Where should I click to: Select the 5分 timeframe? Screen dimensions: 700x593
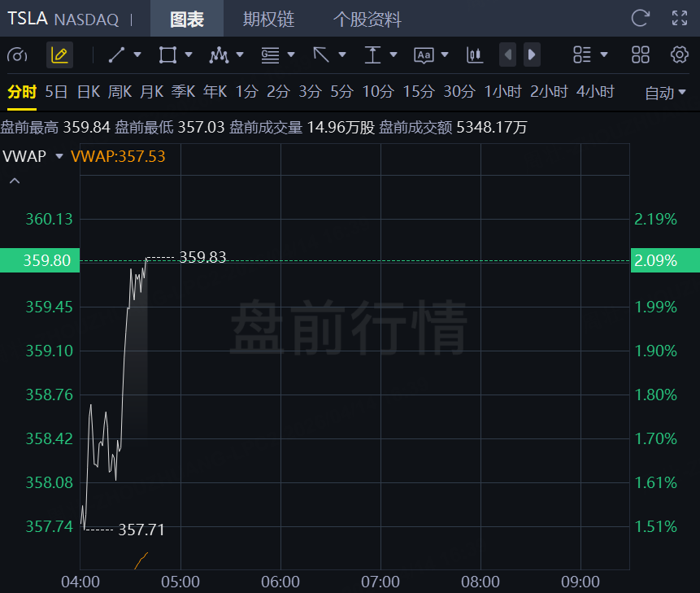pyautogui.click(x=342, y=92)
